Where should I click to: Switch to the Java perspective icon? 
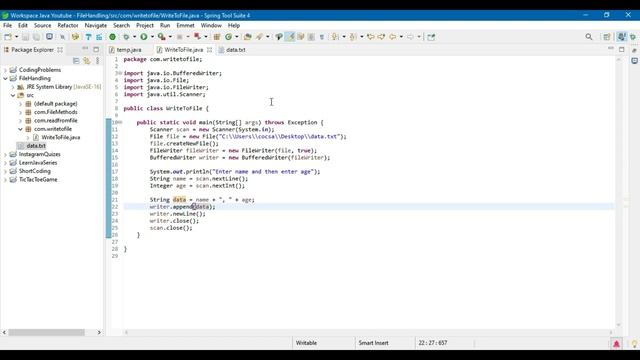click(622, 37)
